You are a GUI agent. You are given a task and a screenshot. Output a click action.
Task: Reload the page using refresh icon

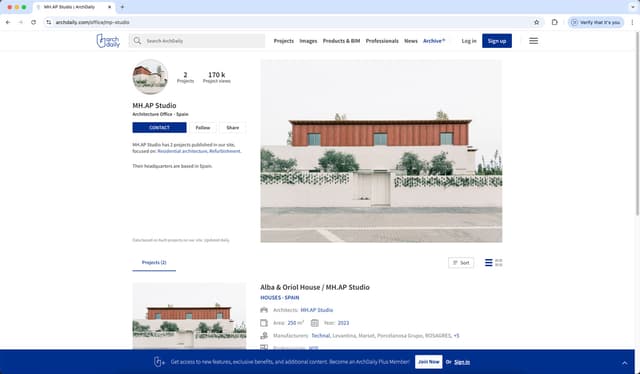(33, 22)
